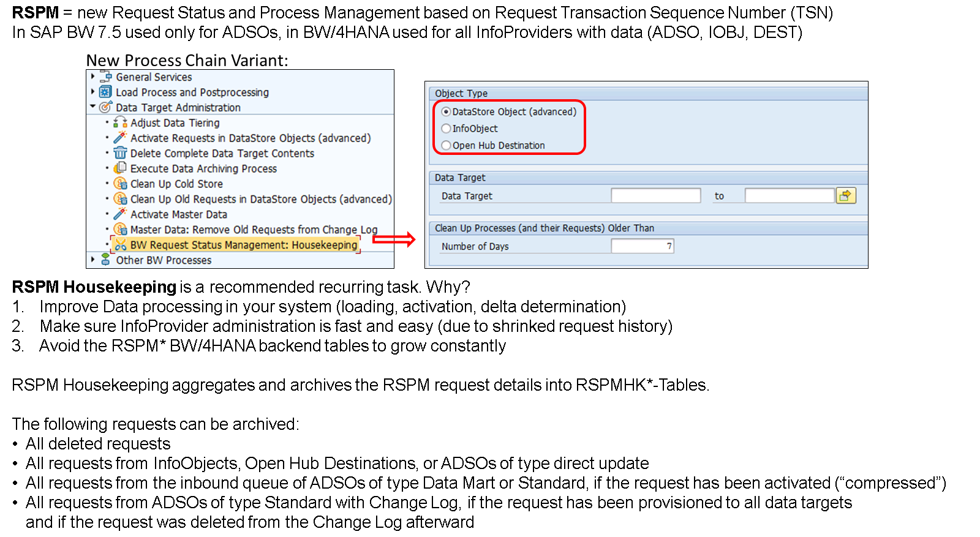Select Clean Up Old Requests in DataStore Objects

(x=261, y=199)
